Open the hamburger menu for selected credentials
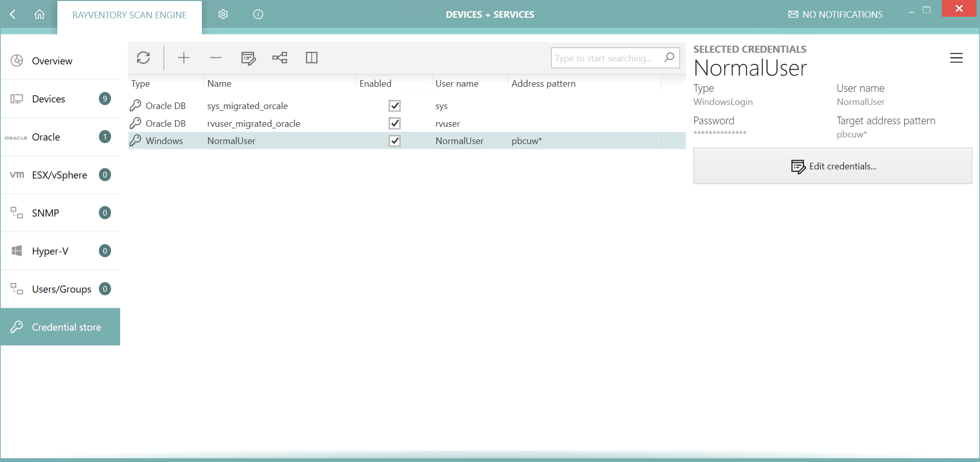Viewport: 980px width, 462px height. click(x=956, y=58)
